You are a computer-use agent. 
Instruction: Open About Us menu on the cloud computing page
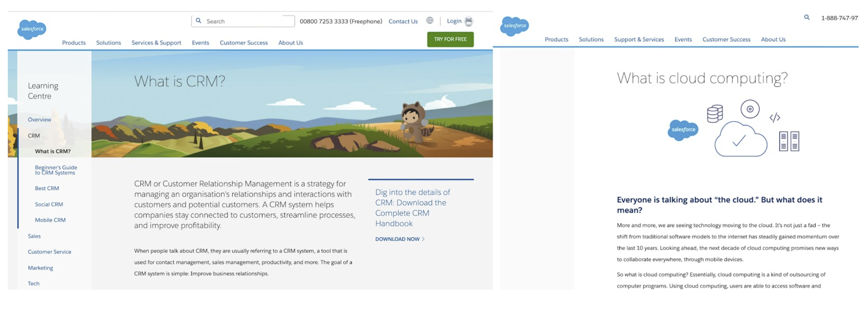[773, 39]
